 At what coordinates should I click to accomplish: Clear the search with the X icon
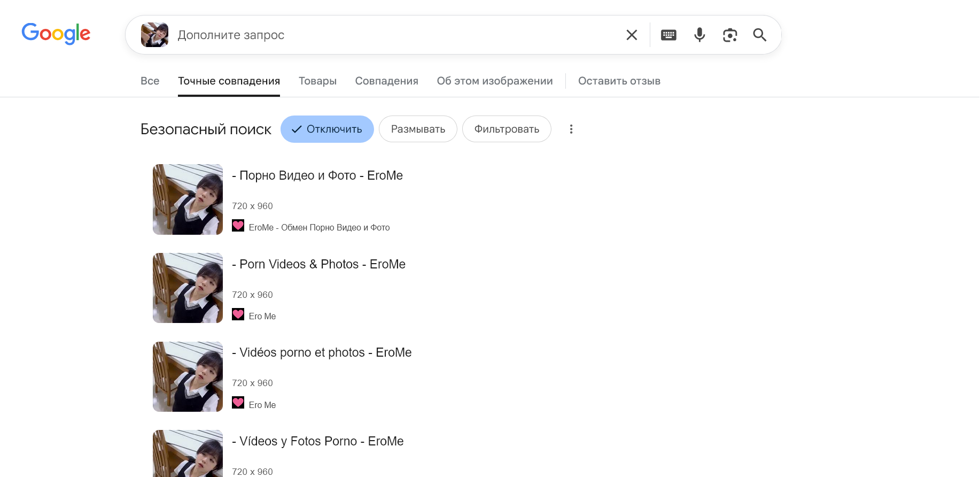(632, 35)
